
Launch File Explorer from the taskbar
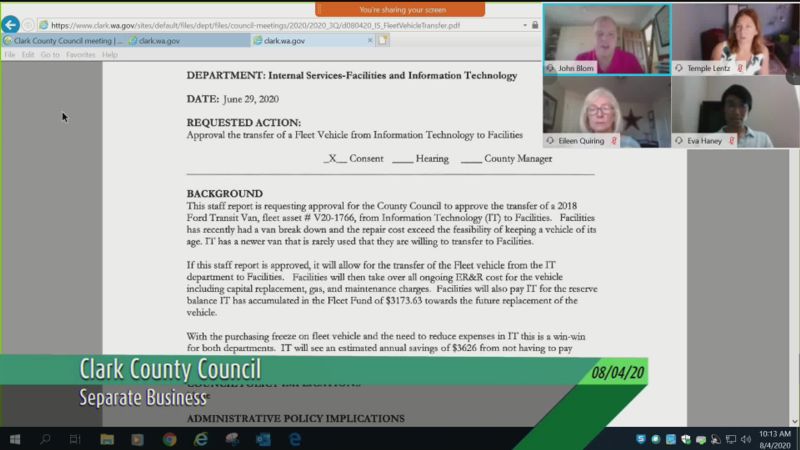coord(107,439)
